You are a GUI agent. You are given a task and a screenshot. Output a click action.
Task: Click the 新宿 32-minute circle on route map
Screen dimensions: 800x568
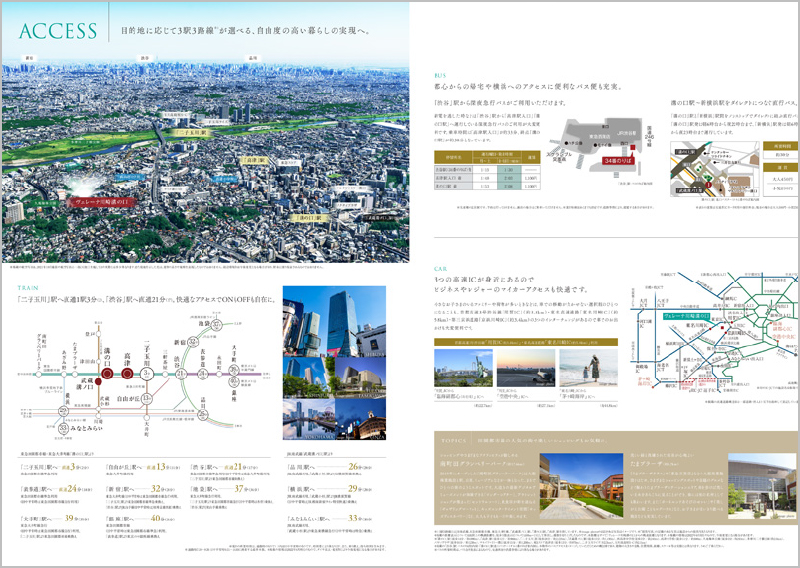(193, 342)
